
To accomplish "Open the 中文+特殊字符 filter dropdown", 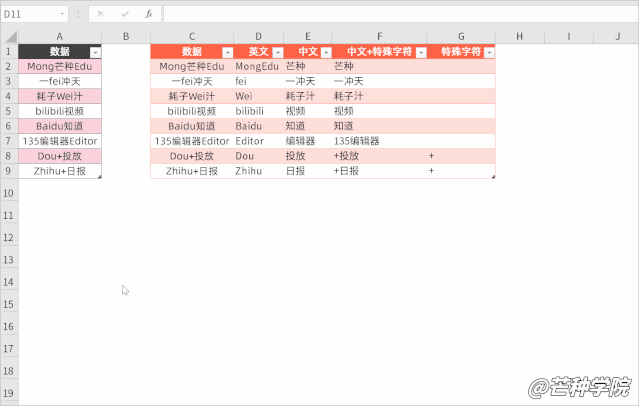I will point(418,51).
